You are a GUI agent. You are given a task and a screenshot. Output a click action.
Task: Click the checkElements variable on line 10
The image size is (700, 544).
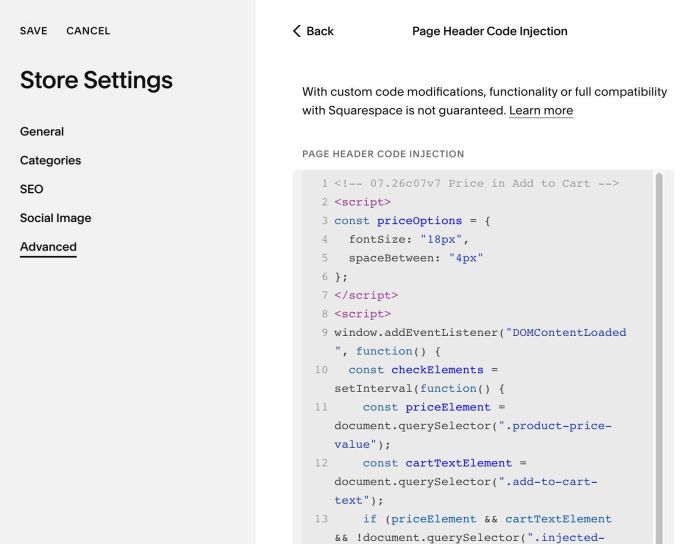pos(437,370)
